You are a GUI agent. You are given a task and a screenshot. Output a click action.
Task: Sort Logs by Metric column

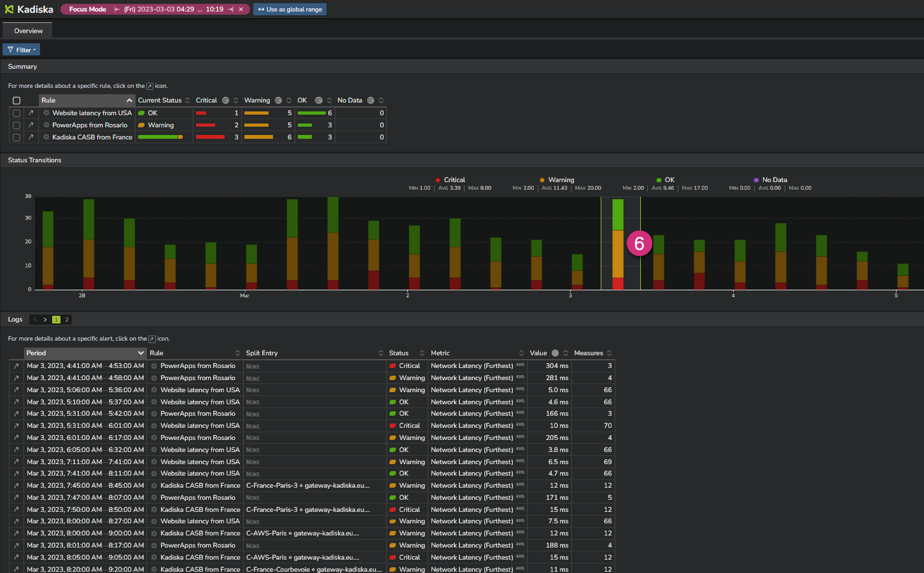pyautogui.click(x=477, y=353)
